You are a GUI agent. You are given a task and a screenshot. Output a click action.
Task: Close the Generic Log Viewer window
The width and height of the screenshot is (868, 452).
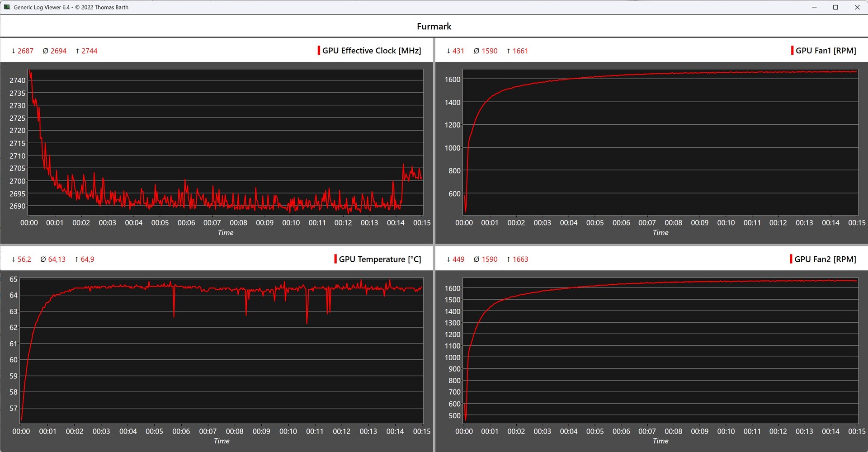pos(857,7)
